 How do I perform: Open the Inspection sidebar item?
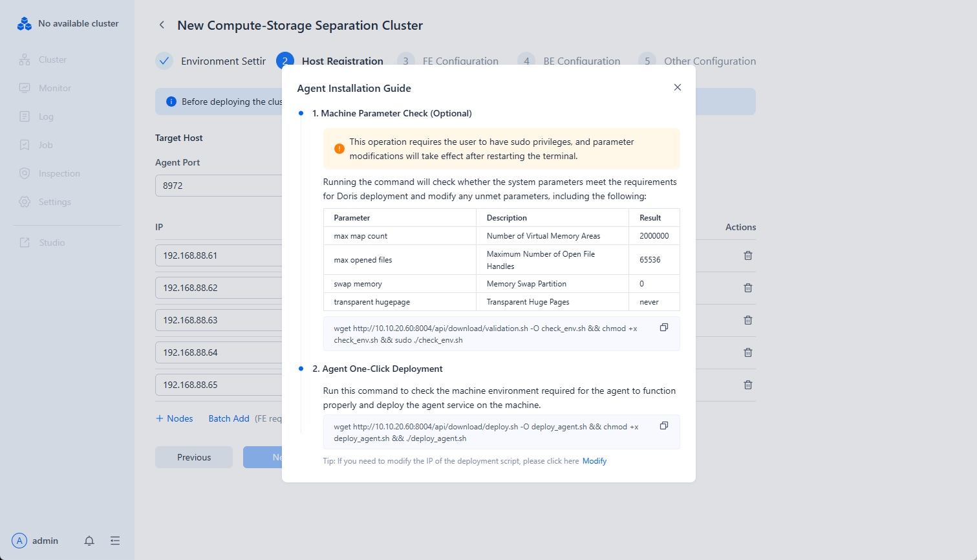(x=59, y=173)
